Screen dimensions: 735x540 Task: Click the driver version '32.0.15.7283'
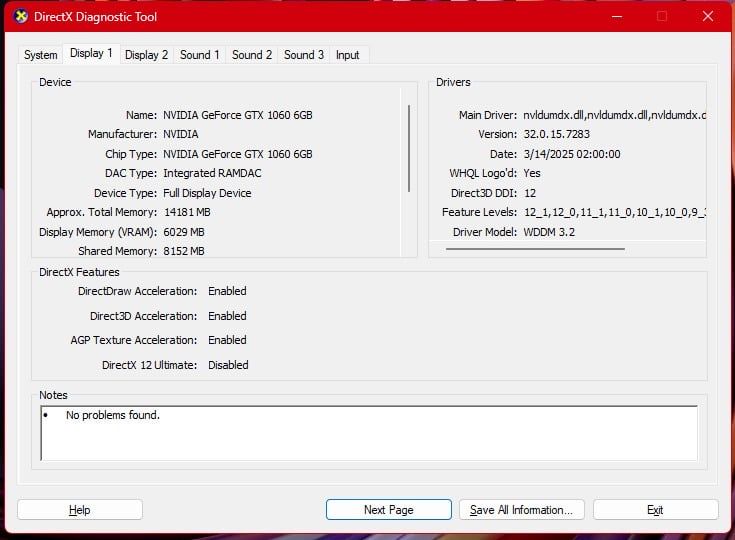click(556, 134)
